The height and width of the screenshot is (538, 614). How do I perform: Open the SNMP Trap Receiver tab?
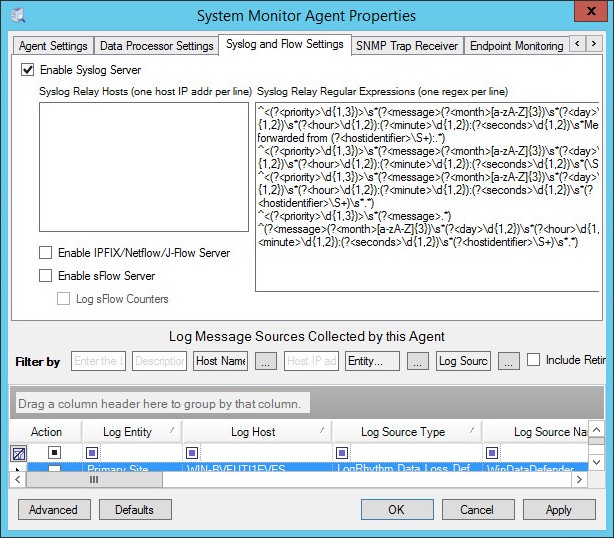coord(406,46)
